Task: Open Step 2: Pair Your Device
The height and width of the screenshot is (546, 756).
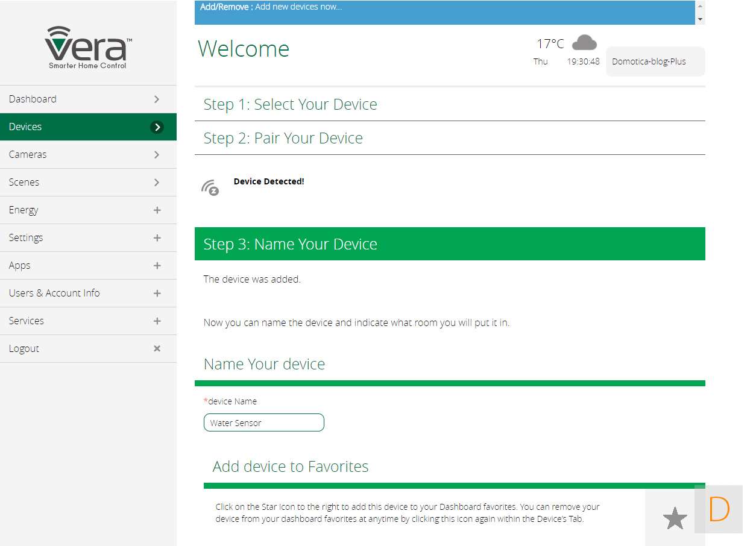Action: 283,138
